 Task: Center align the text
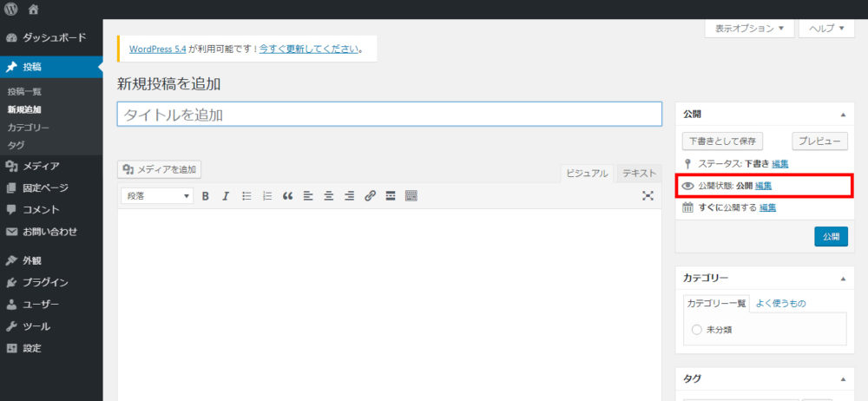(x=329, y=196)
